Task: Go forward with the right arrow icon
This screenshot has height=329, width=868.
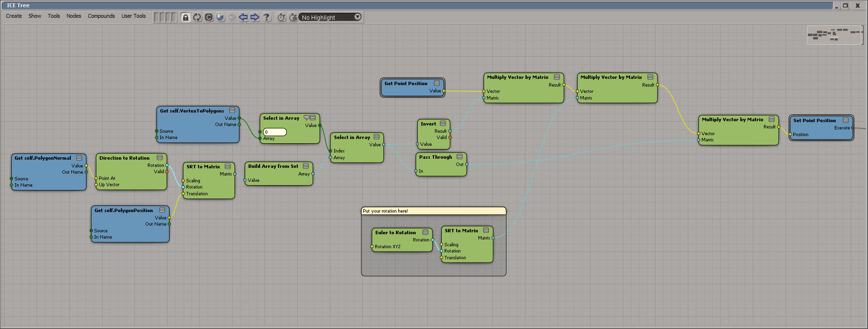Action: [x=255, y=17]
